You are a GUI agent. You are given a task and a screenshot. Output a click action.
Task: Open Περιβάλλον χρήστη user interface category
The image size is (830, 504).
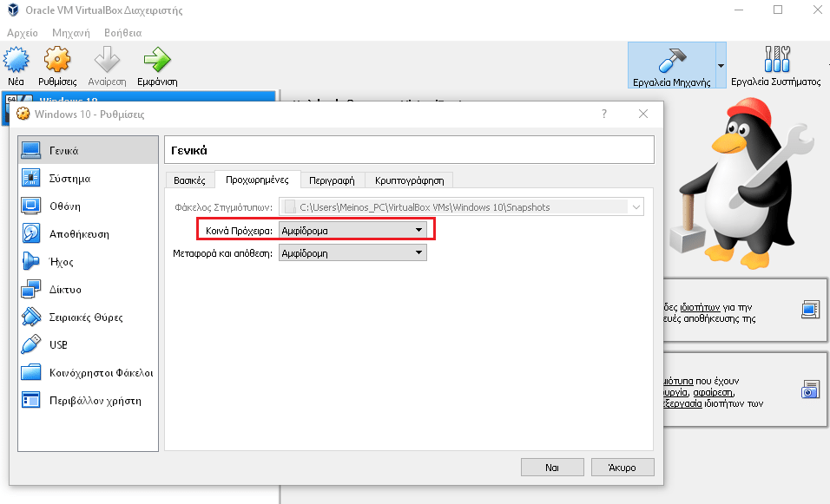click(x=88, y=401)
